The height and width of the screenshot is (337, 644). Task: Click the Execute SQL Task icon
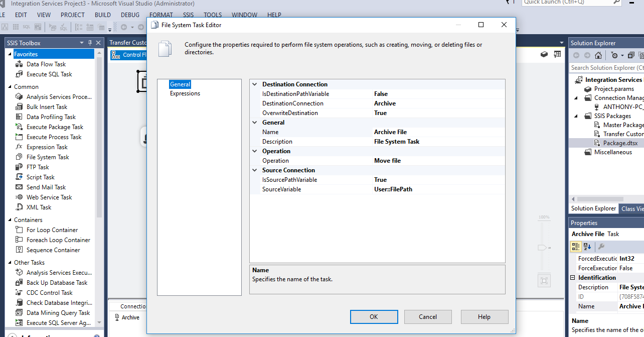19,74
